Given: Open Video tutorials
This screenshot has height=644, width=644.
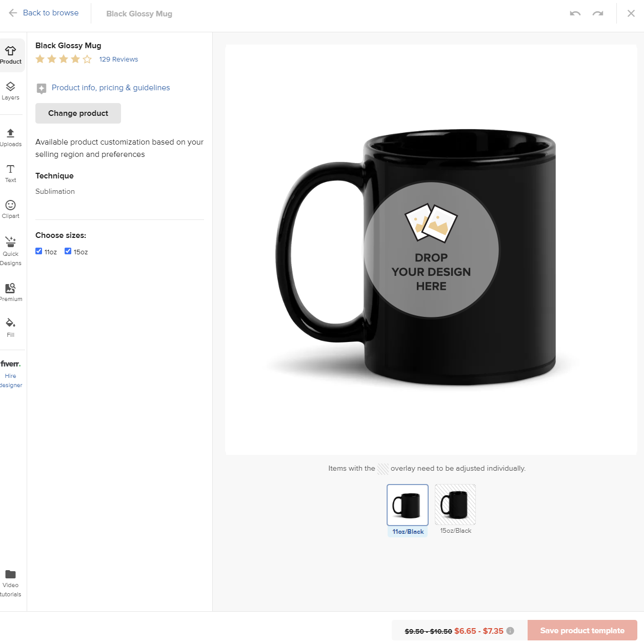Looking at the screenshot, I should click(11, 583).
